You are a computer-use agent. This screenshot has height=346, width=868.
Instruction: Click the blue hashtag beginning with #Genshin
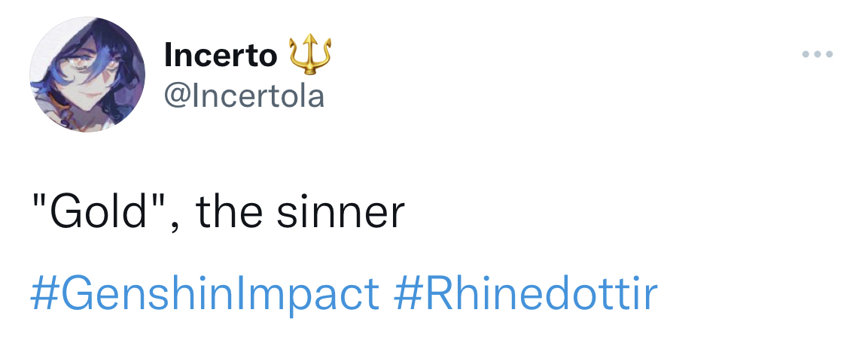(205, 295)
